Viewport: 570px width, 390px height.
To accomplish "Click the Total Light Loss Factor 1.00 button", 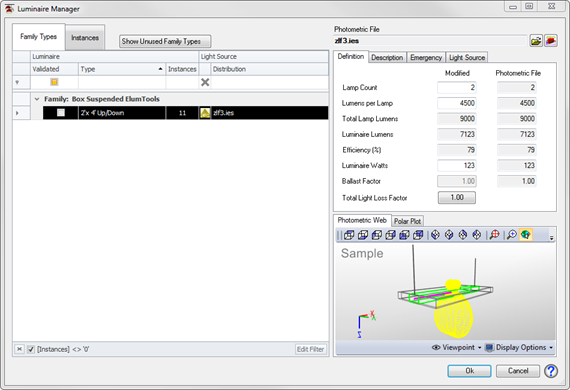I will pyautogui.click(x=457, y=197).
